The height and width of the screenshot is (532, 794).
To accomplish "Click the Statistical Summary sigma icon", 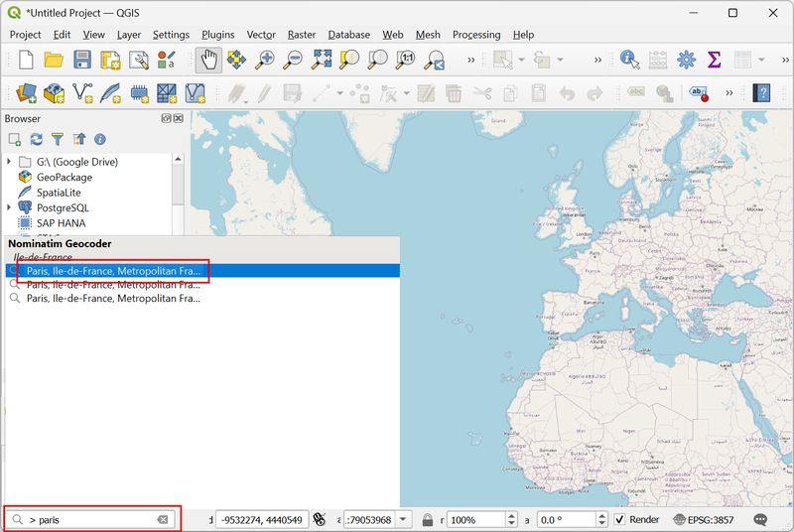I will click(x=713, y=60).
